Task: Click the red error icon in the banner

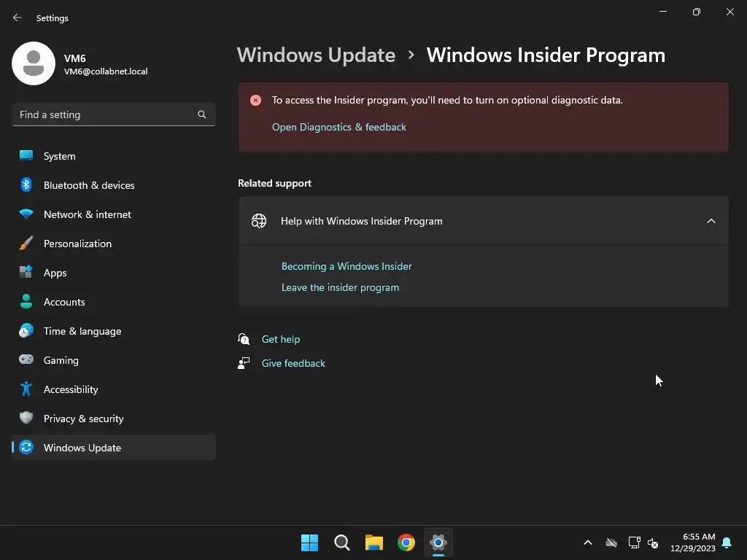Action: click(x=256, y=101)
